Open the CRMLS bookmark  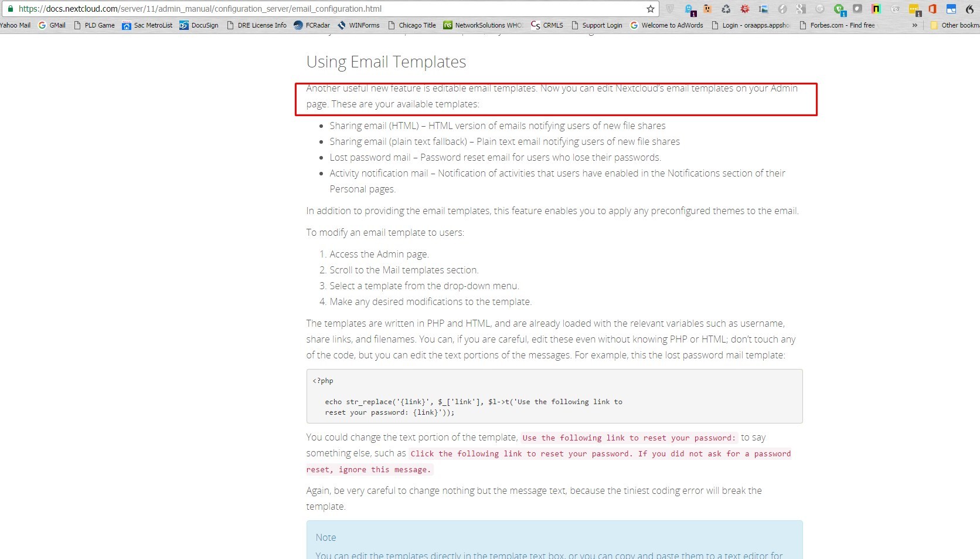547,25
